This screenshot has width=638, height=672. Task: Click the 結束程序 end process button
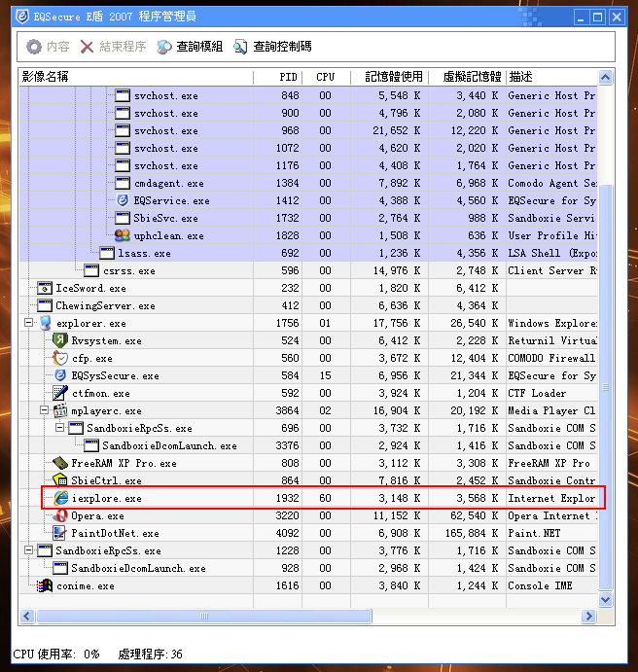pyautogui.click(x=113, y=47)
